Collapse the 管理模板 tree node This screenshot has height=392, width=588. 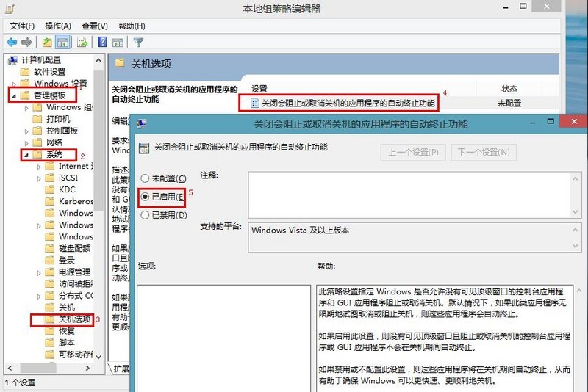pos(14,96)
